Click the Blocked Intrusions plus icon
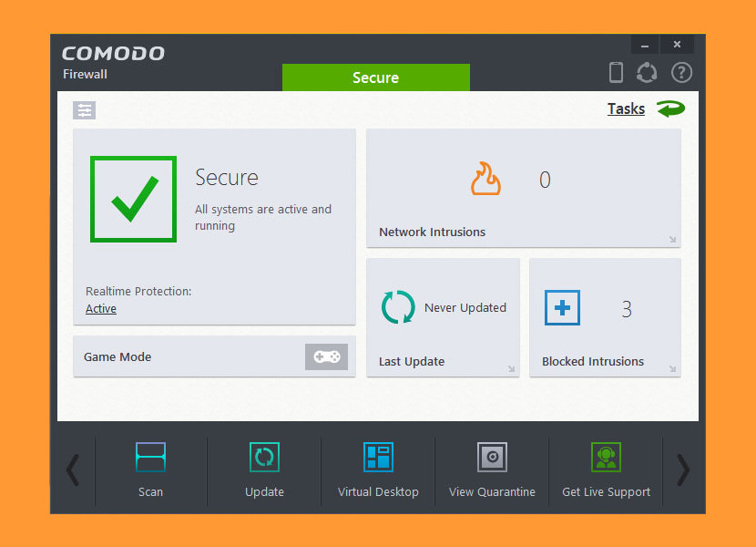The image size is (756, 547). click(562, 307)
